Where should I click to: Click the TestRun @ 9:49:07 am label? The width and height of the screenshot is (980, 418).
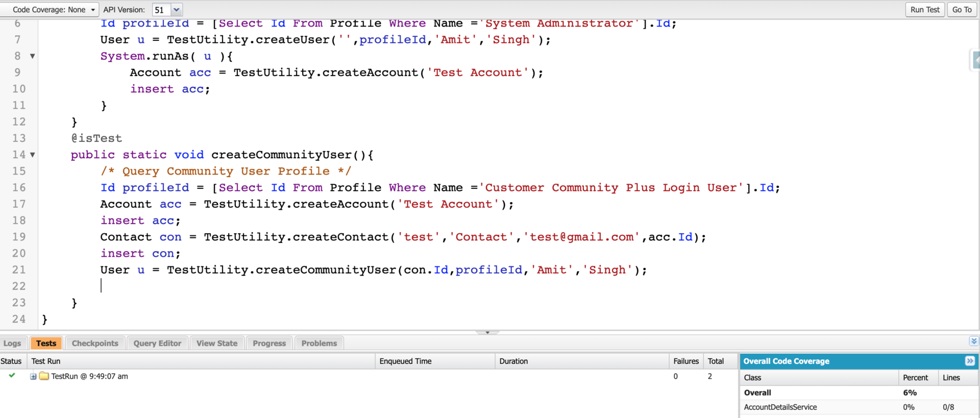(x=90, y=376)
